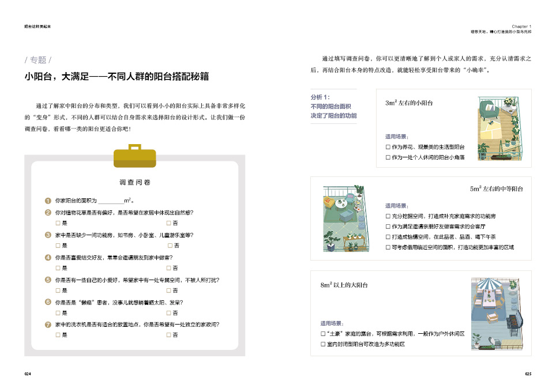Check 否 for question 7 on washing machine
This screenshot has height=392, width=556.
169,334
